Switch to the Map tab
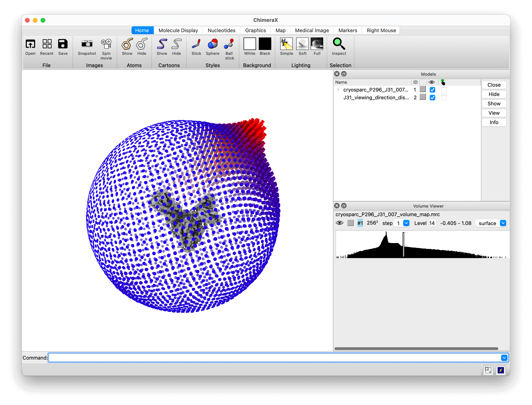 [x=280, y=30]
